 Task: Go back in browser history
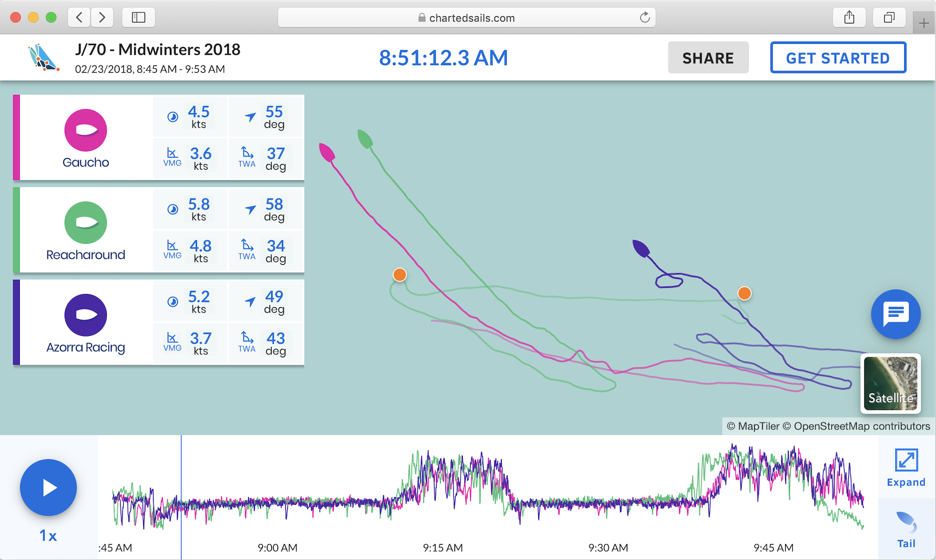click(79, 18)
